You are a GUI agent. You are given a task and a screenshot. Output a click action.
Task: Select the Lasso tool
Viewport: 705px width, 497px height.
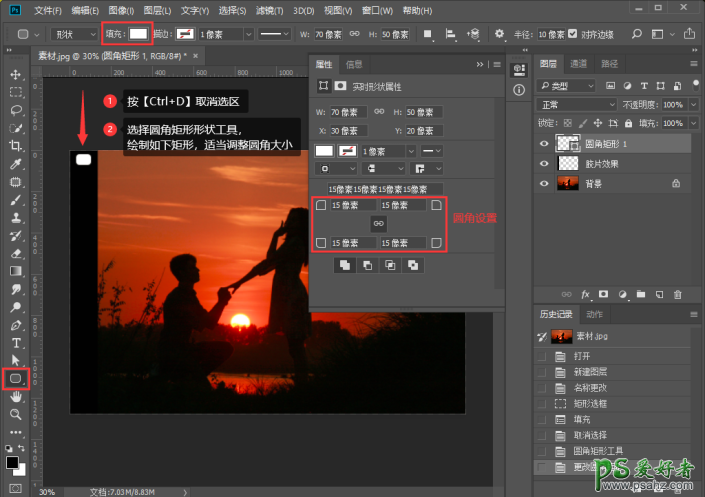click(x=16, y=110)
